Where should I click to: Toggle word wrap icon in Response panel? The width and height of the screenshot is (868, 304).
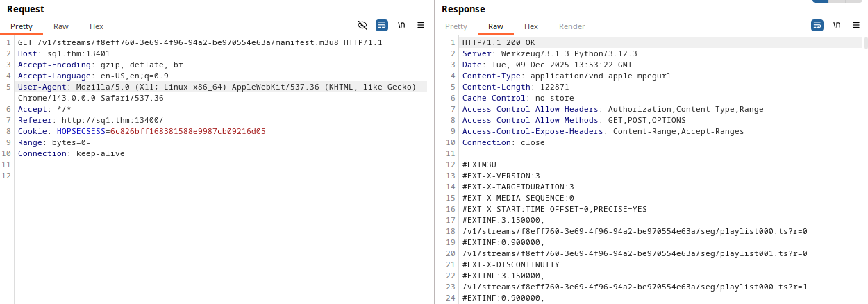tap(817, 25)
